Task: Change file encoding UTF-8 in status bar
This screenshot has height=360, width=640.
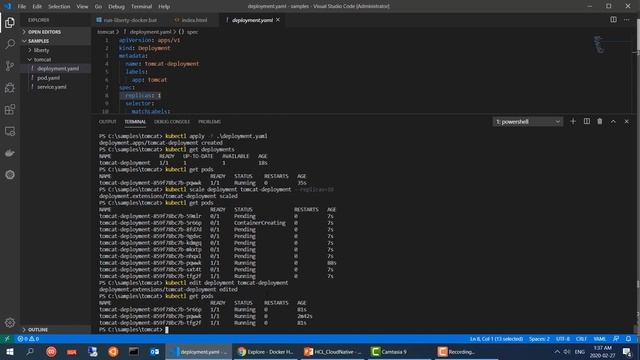Action: pyautogui.click(x=563, y=339)
